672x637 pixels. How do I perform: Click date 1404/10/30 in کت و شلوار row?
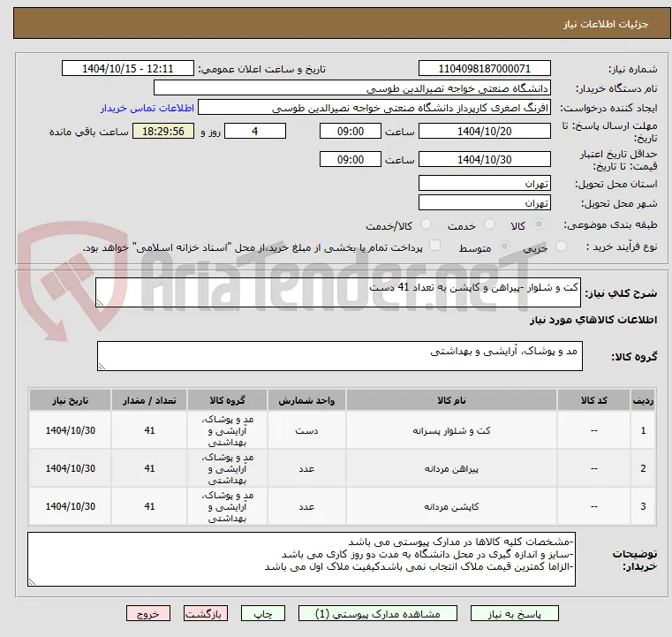pos(71,430)
